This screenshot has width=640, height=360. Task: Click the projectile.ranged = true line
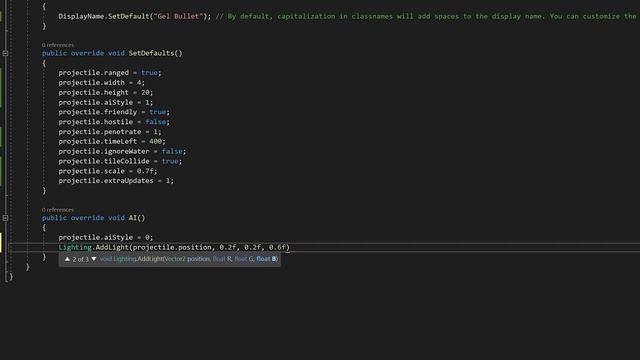110,73
